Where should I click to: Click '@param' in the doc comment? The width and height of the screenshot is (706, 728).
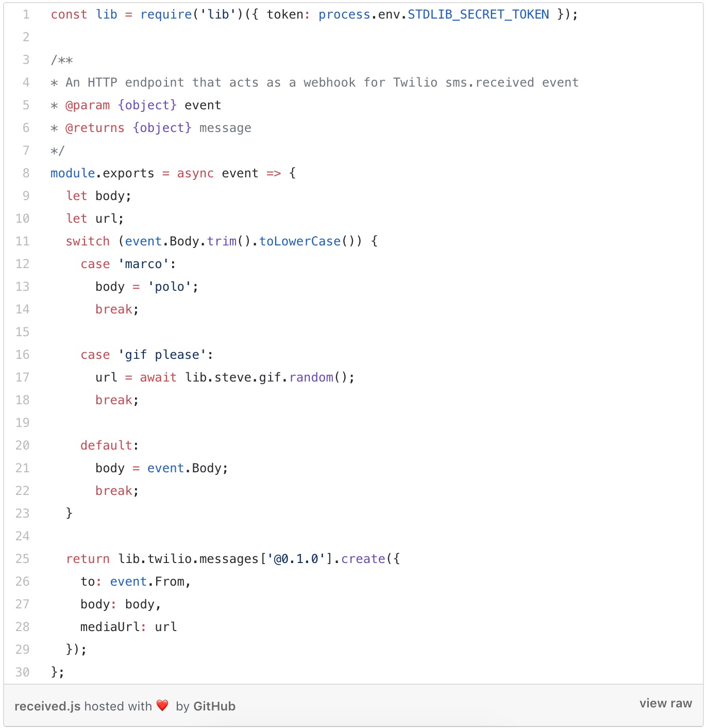pyautogui.click(x=88, y=105)
